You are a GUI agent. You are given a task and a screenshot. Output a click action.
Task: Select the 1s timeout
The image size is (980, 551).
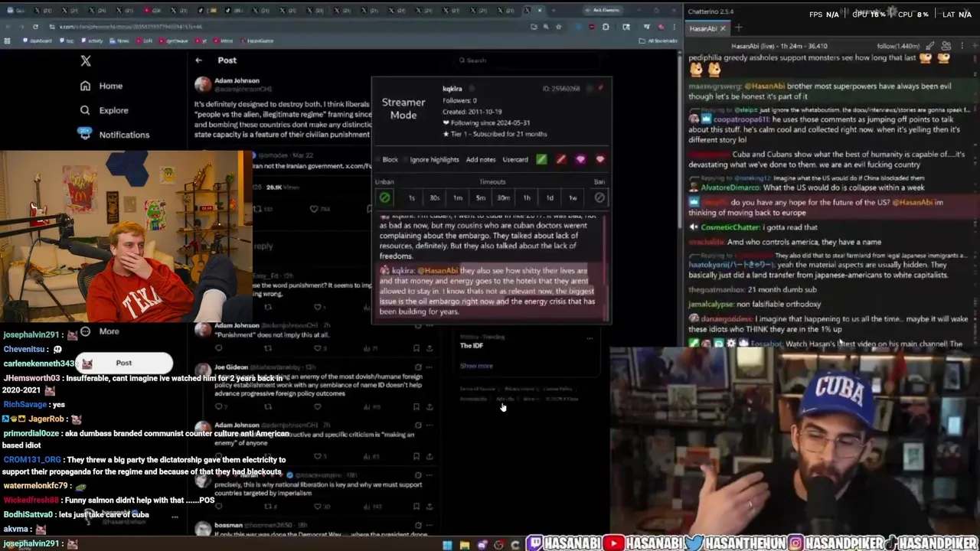pos(411,198)
